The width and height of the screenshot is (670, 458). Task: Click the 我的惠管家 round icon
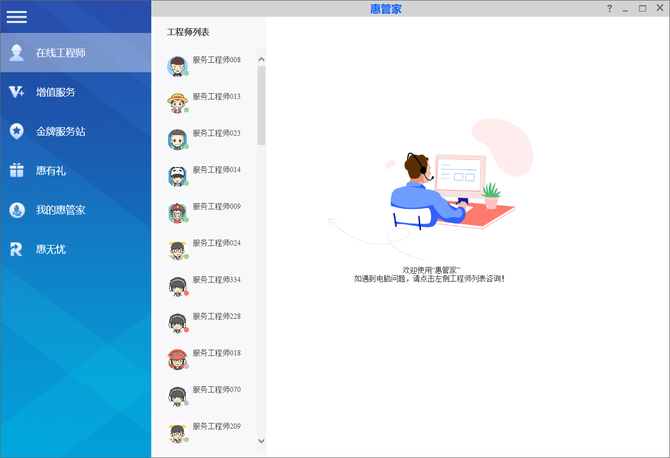pos(17,210)
